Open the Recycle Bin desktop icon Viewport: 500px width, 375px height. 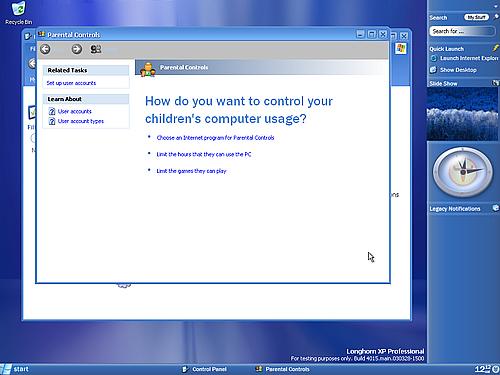(19, 13)
